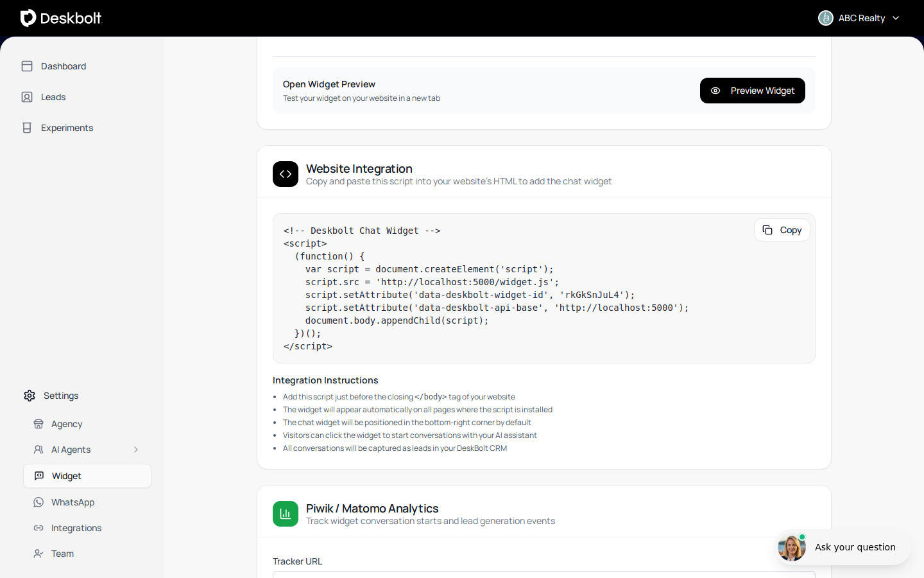This screenshot has height=578, width=924.
Task: Click the Website Integration code icon
Action: (286, 174)
